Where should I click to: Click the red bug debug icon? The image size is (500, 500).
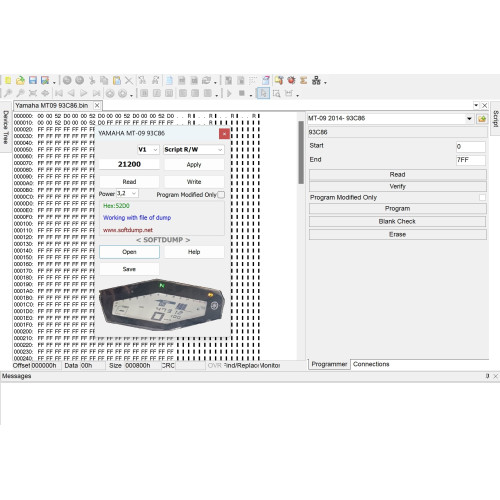click(291, 80)
